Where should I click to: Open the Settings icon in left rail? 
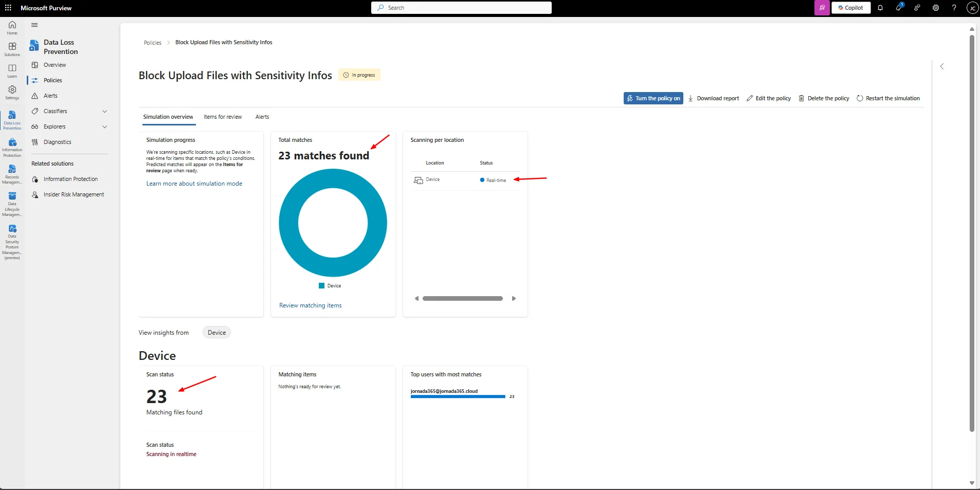point(12,92)
